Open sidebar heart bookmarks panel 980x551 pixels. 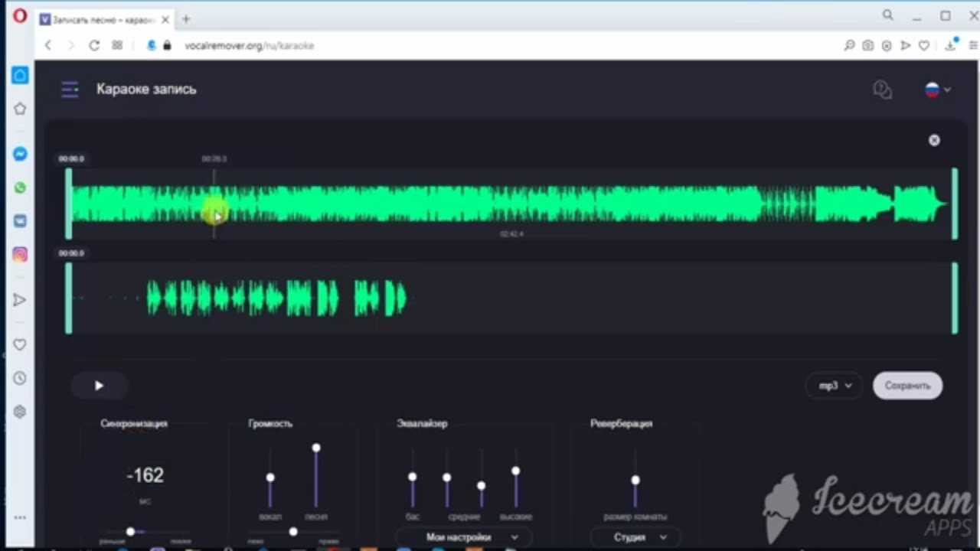(20, 344)
